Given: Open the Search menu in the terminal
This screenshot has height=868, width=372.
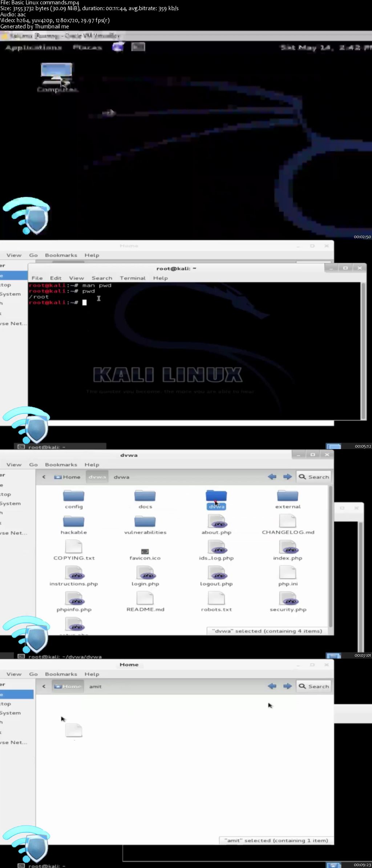Looking at the screenshot, I should [102, 278].
